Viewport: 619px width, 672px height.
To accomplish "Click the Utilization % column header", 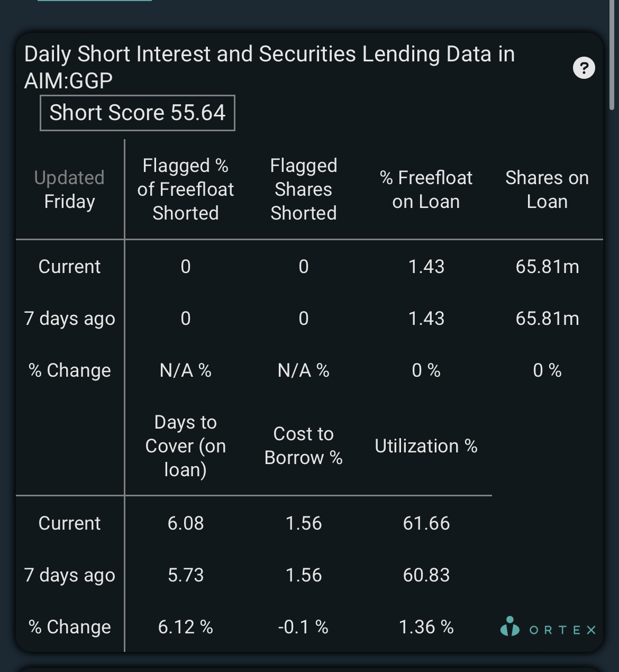I will tap(426, 446).
